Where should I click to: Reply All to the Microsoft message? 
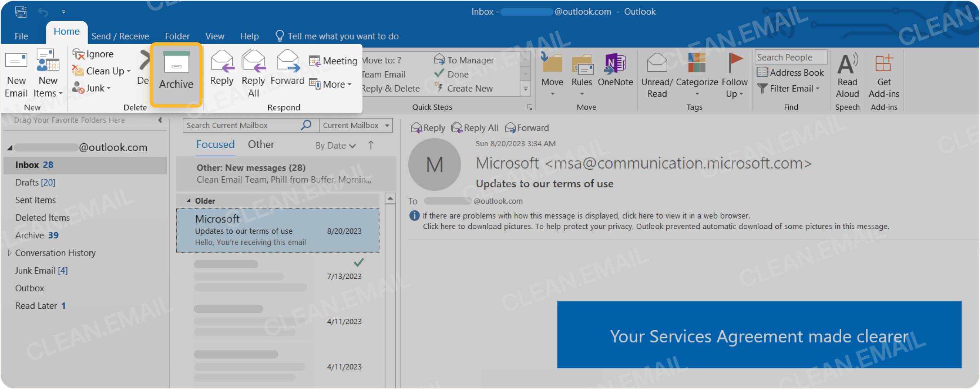pos(475,128)
